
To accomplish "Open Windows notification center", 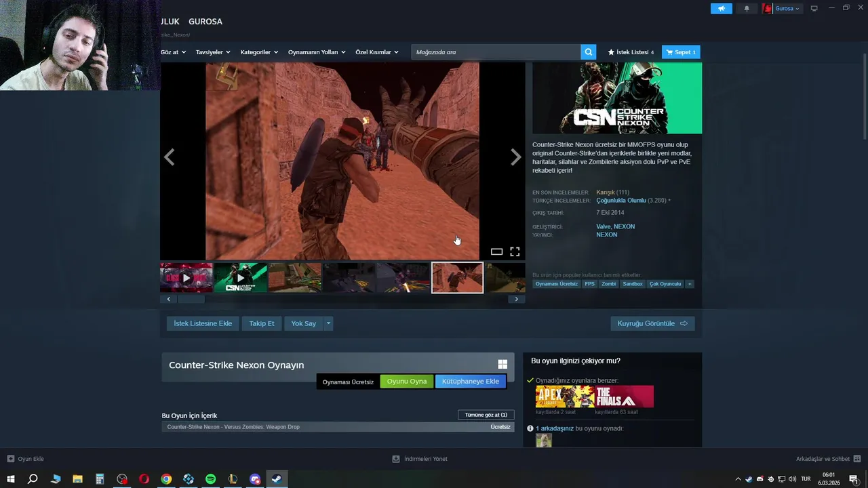I will [854, 479].
